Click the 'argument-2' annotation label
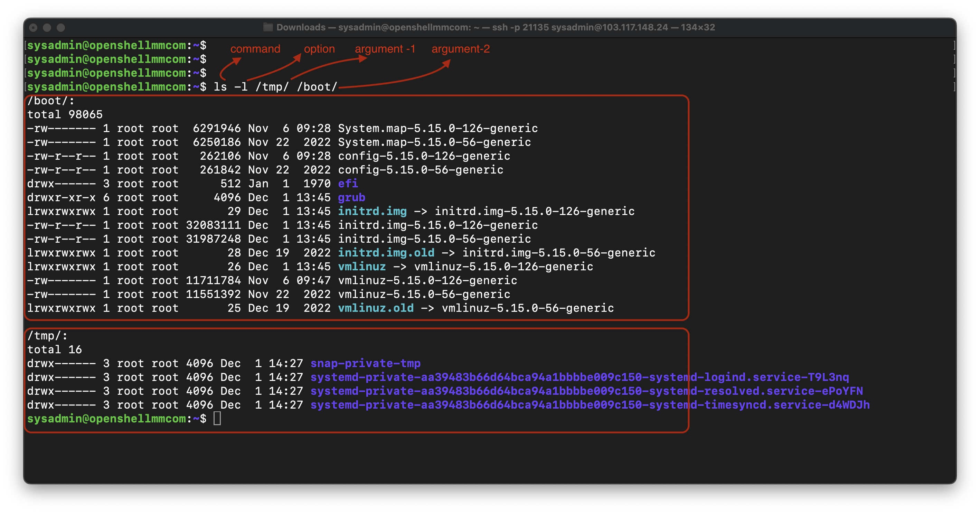Image resolution: width=980 pixels, height=513 pixels. click(x=460, y=49)
